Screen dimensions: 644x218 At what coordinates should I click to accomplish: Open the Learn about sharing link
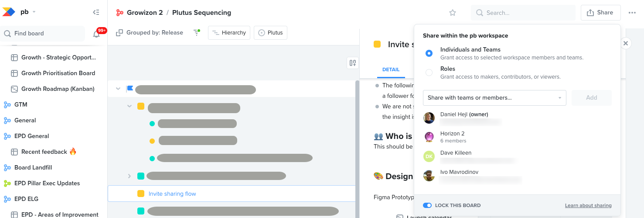click(x=588, y=205)
